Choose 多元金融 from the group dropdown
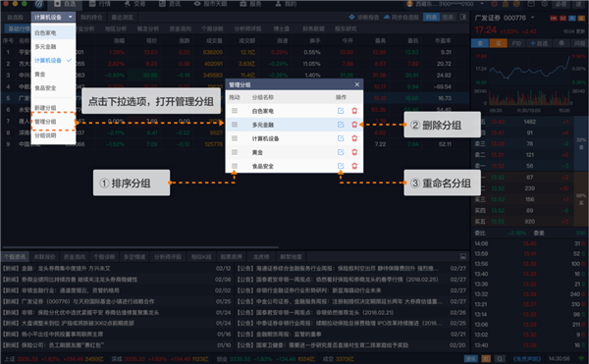Image resolution: width=589 pixels, height=364 pixels. click(x=53, y=46)
